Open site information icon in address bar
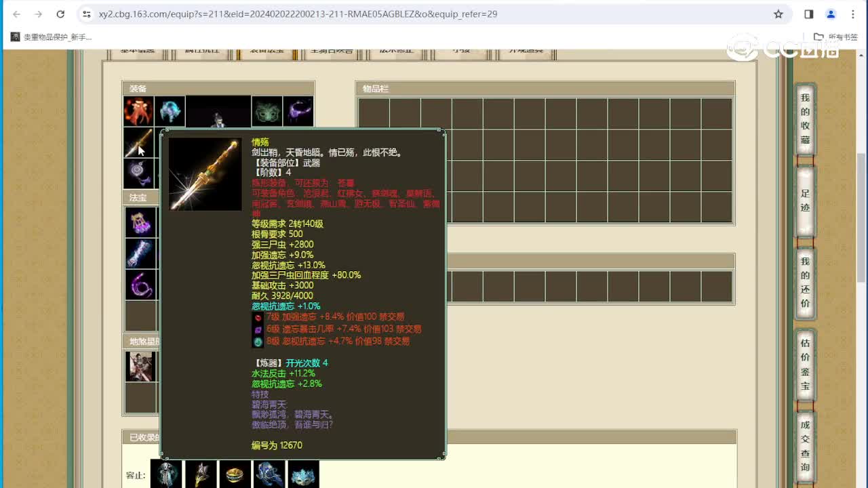Viewport: 868px width, 488px height. tap(86, 14)
